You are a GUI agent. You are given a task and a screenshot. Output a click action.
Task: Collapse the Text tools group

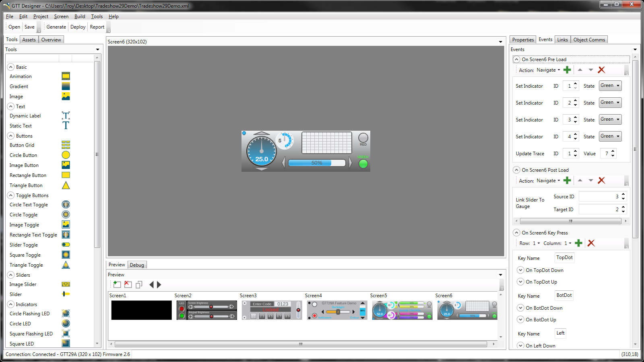pos(11,107)
